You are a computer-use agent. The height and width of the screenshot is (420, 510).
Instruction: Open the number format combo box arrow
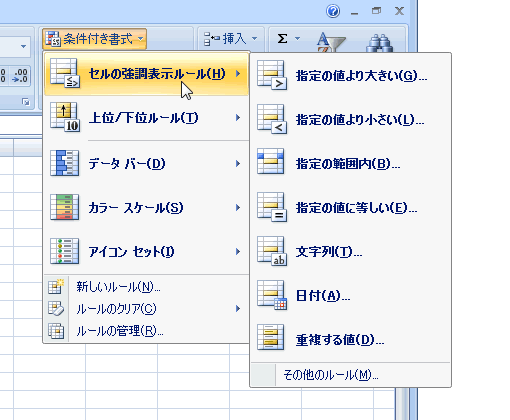(x=23, y=46)
